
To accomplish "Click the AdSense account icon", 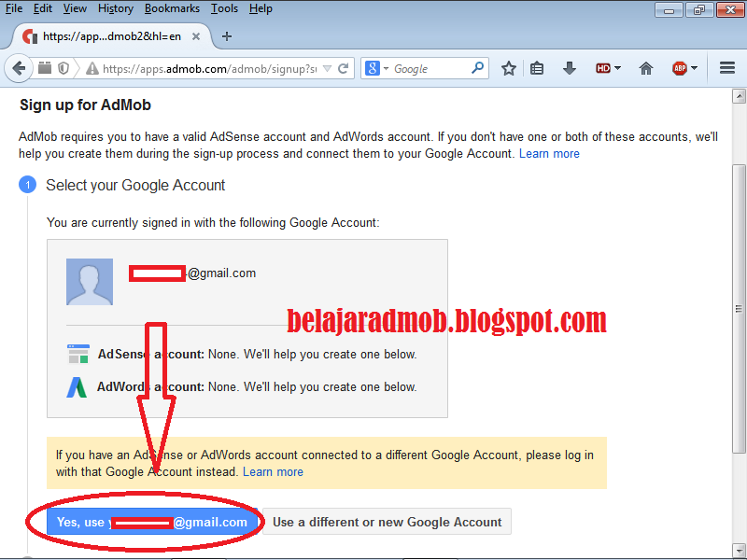I will click(78, 354).
